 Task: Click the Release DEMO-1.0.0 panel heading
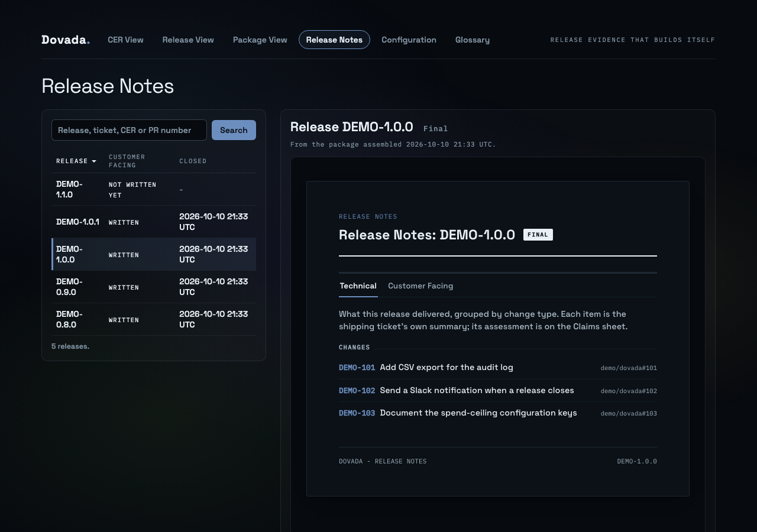click(x=351, y=127)
